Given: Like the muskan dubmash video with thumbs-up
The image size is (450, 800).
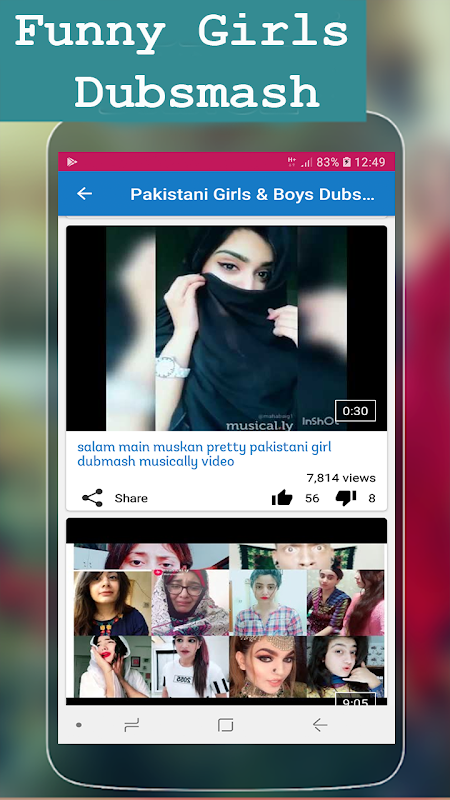Looking at the screenshot, I should coord(282,498).
